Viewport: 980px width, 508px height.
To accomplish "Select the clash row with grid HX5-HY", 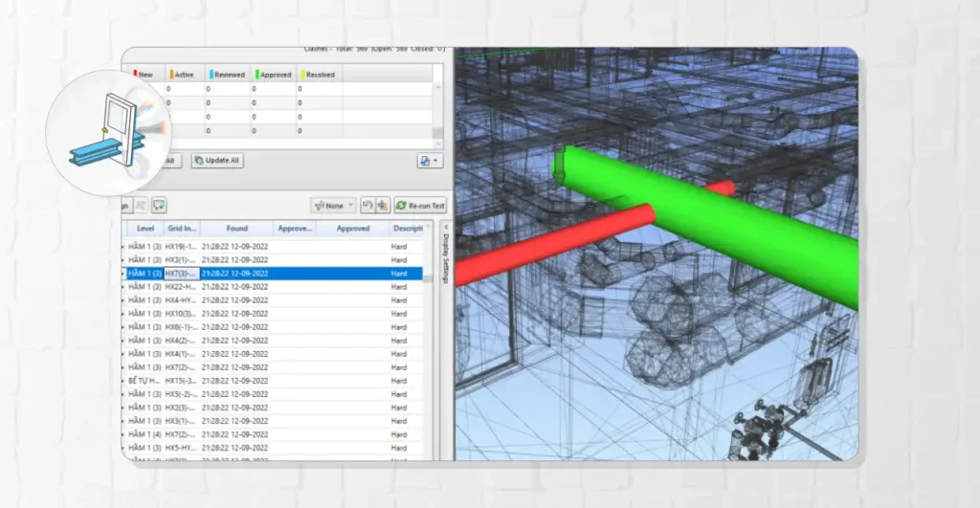I will [x=273, y=448].
